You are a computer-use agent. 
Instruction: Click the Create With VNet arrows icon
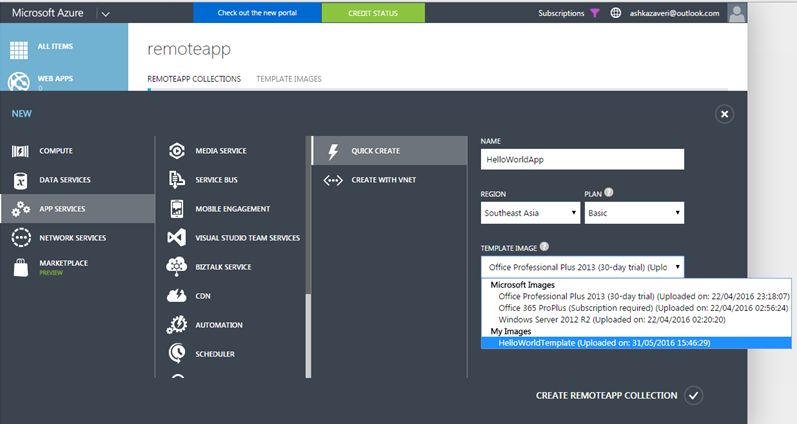pos(333,180)
